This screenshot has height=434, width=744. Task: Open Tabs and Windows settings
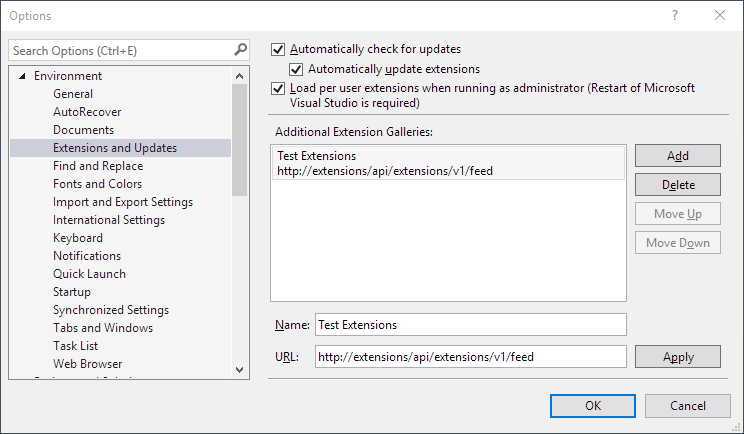click(103, 328)
